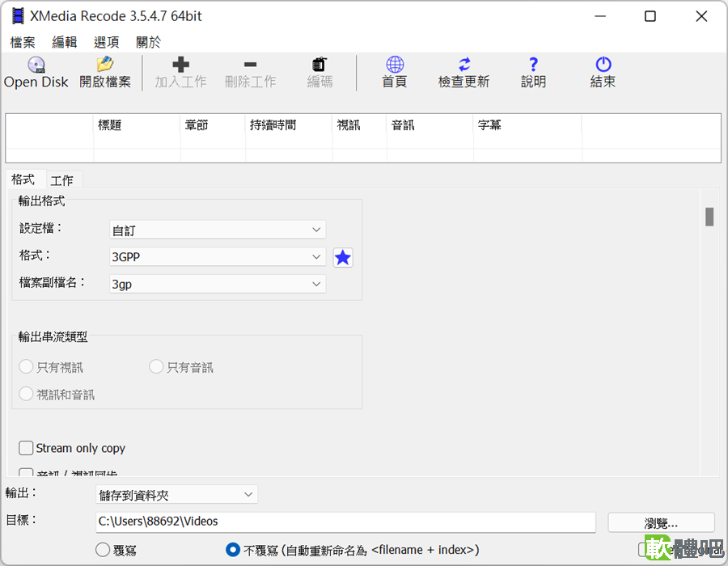Select 只有視訊 radio button

[26, 366]
